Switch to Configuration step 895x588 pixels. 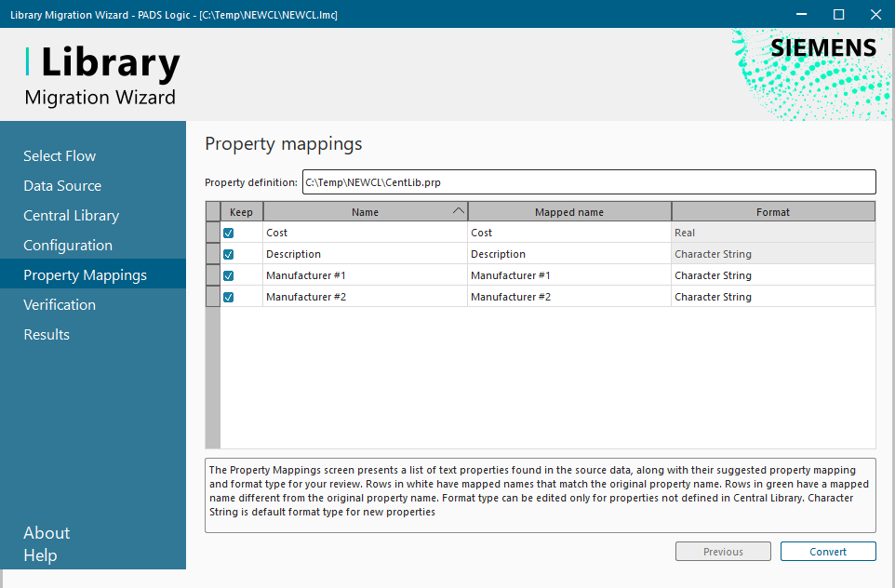click(68, 245)
